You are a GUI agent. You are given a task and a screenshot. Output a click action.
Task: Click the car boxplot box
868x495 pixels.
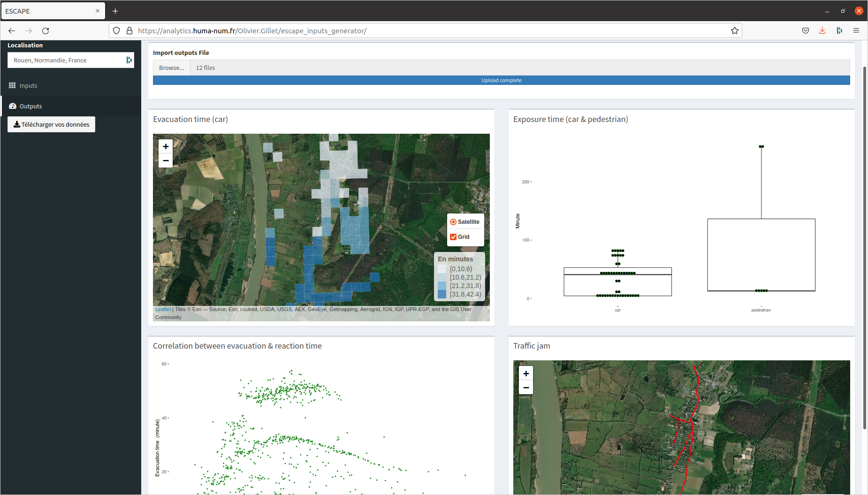[617, 282]
